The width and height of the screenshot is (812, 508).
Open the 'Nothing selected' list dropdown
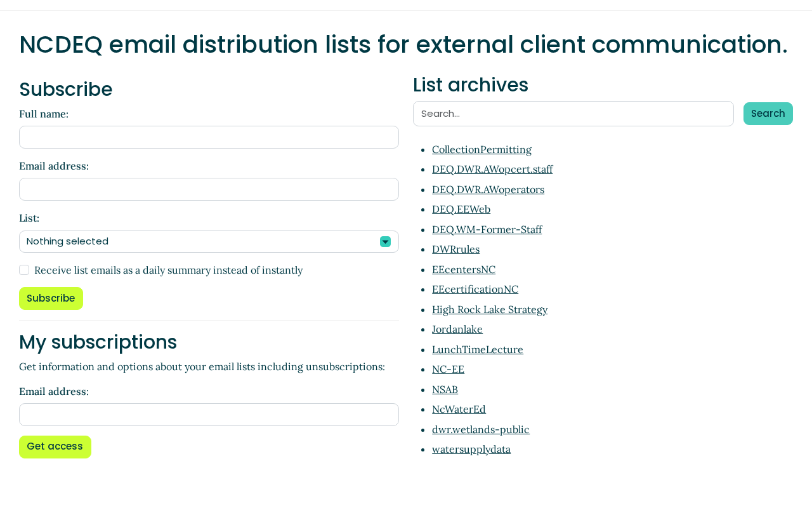coord(209,242)
